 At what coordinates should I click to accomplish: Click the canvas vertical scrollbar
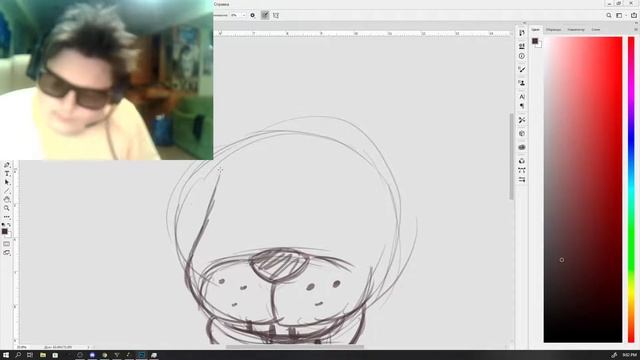coord(511,156)
